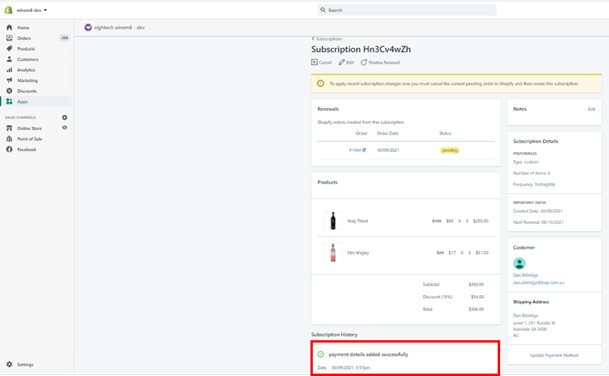
Task: Edit the Notes card
Action: 591,109
